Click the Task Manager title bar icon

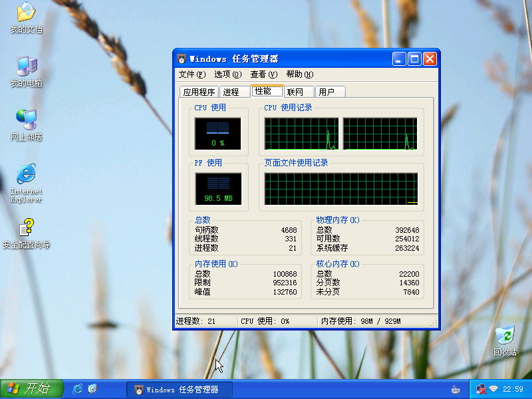[x=182, y=59]
